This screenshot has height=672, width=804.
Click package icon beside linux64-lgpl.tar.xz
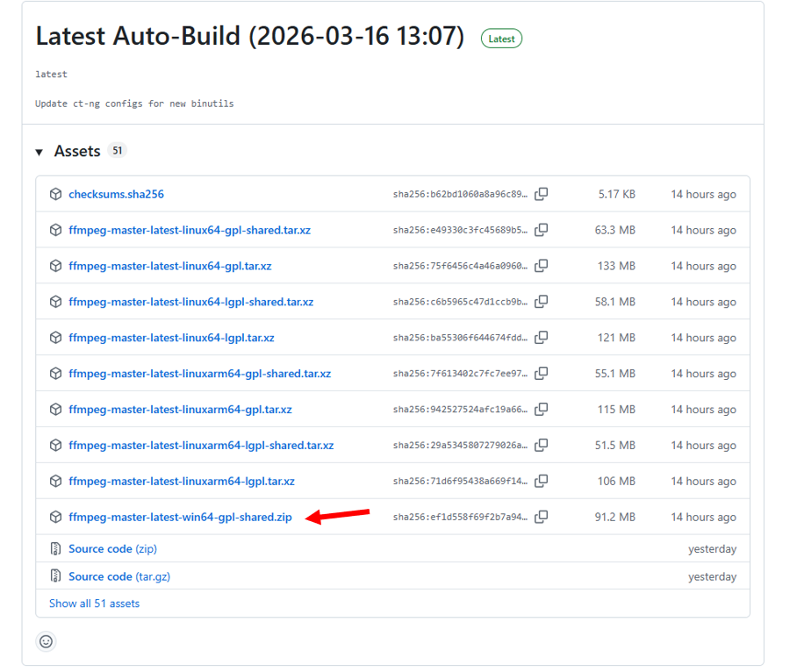pos(55,338)
